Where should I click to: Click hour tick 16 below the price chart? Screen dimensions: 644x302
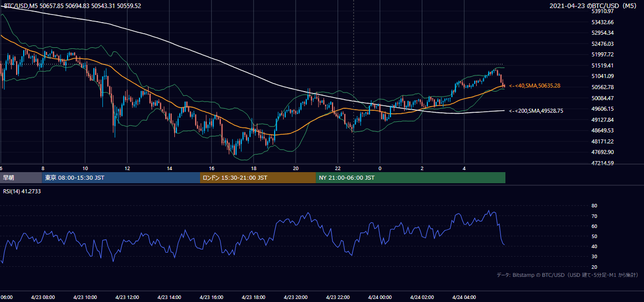(x=211, y=168)
